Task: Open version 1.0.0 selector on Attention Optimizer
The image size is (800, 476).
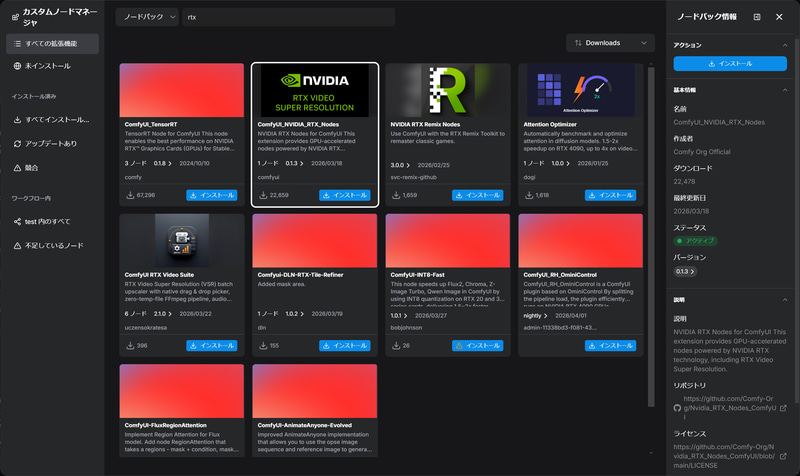Action: (x=560, y=163)
